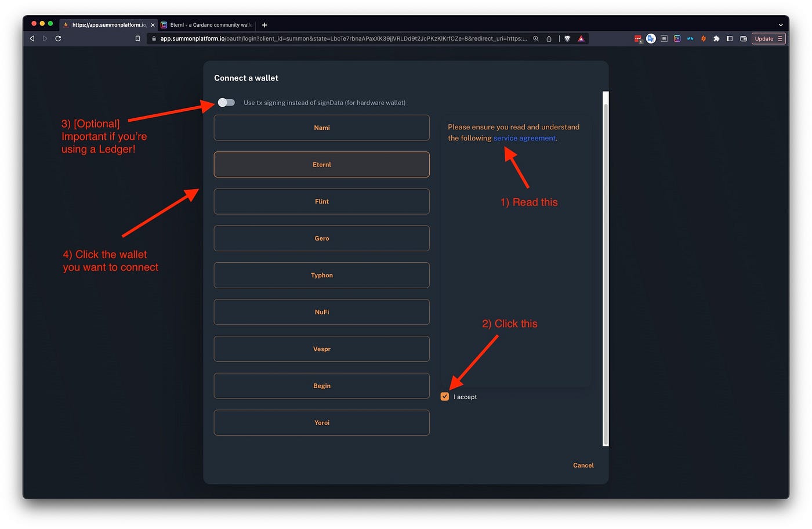Open the blue bird-like extension icon
This screenshot has width=812, height=529.
pyautogui.click(x=690, y=39)
